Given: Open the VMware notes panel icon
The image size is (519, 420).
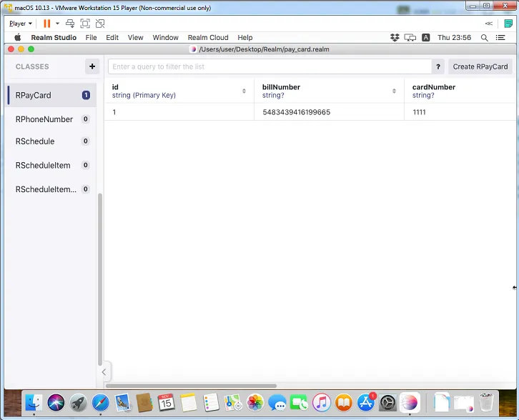Looking at the screenshot, I should coord(508,24).
